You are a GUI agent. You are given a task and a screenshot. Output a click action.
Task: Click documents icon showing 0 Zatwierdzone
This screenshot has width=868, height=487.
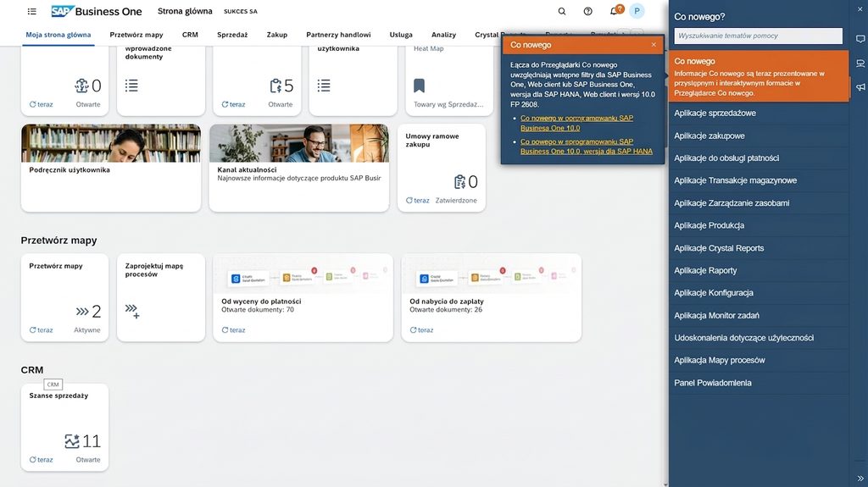460,181
